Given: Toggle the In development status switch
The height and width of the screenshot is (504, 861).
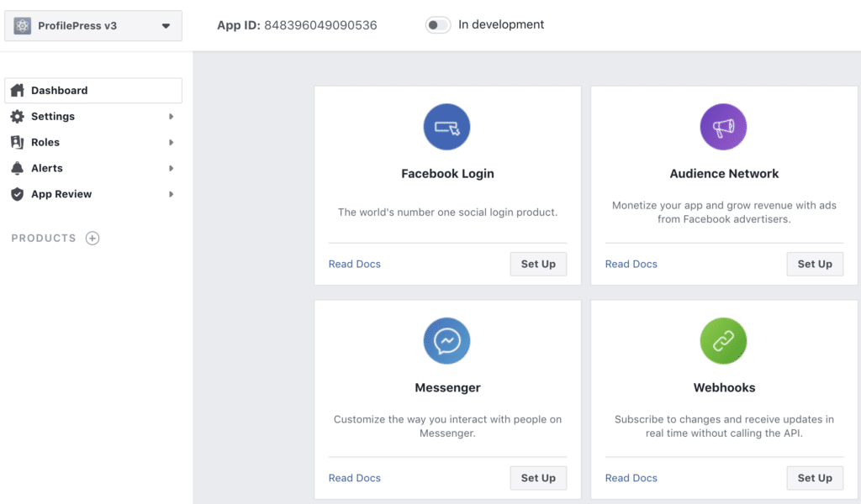Looking at the screenshot, I should (x=437, y=24).
